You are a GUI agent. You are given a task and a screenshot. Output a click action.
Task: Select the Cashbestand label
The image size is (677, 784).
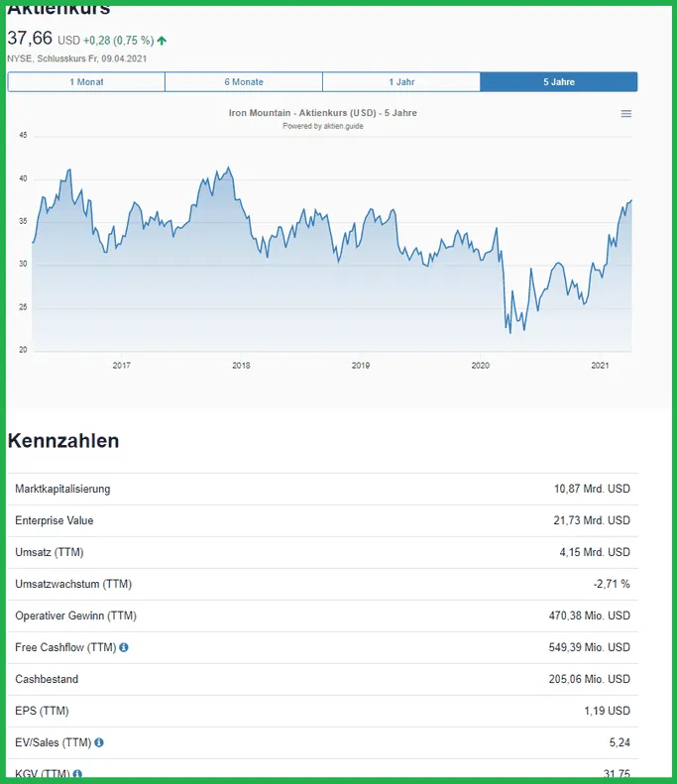47,679
